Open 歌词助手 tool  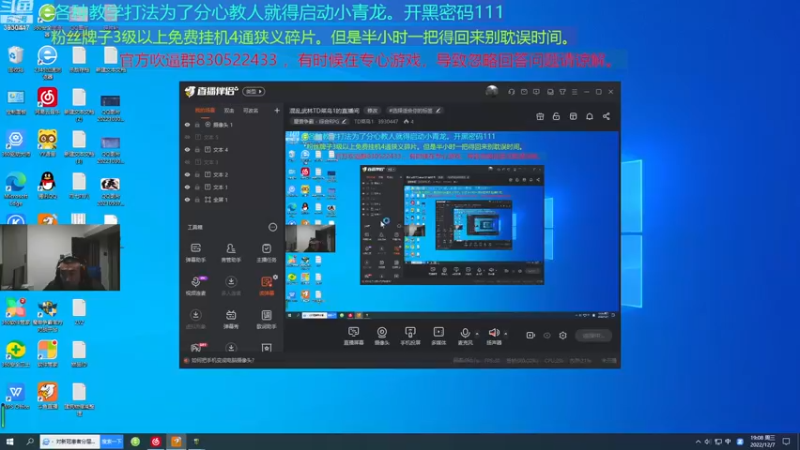tap(266, 319)
